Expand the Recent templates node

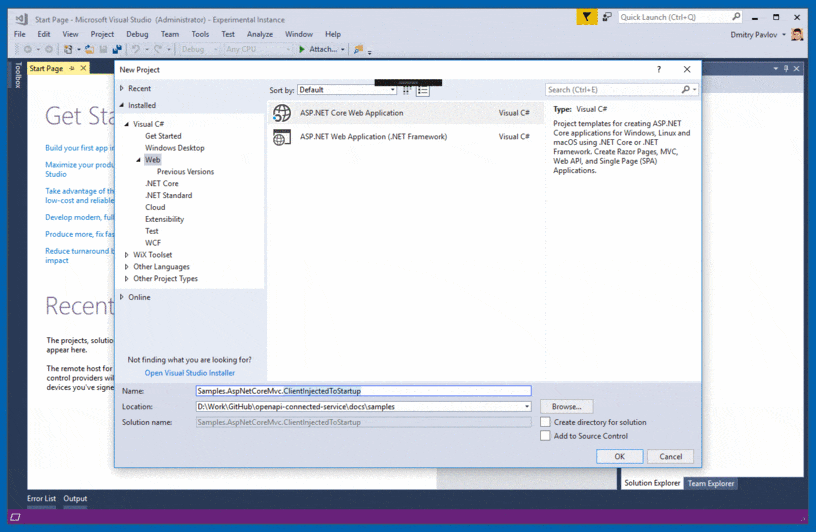click(x=122, y=88)
